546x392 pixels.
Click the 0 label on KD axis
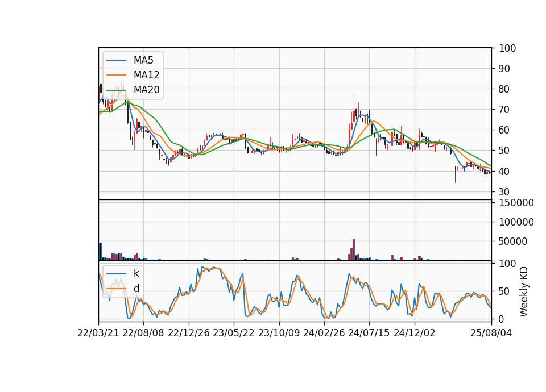502,319
